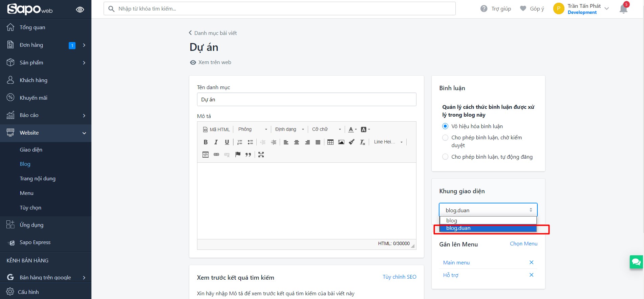Insert a bulleted list
This screenshot has height=299, width=644.
pyautogui.click(x=250, y=142)
